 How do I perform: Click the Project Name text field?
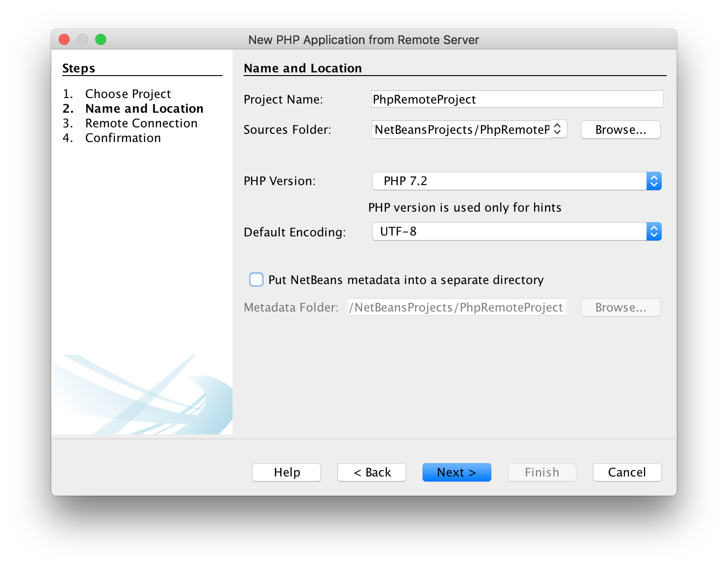click(517, 99)
